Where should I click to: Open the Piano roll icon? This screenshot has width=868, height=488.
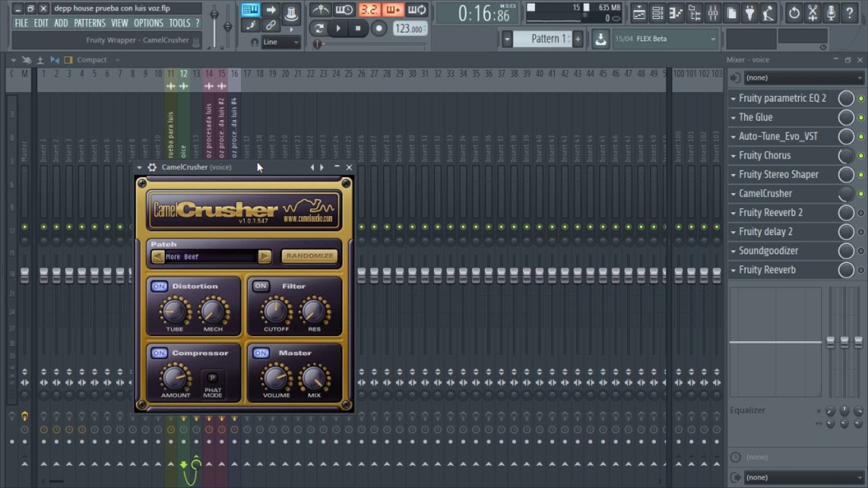click(676, 13)
